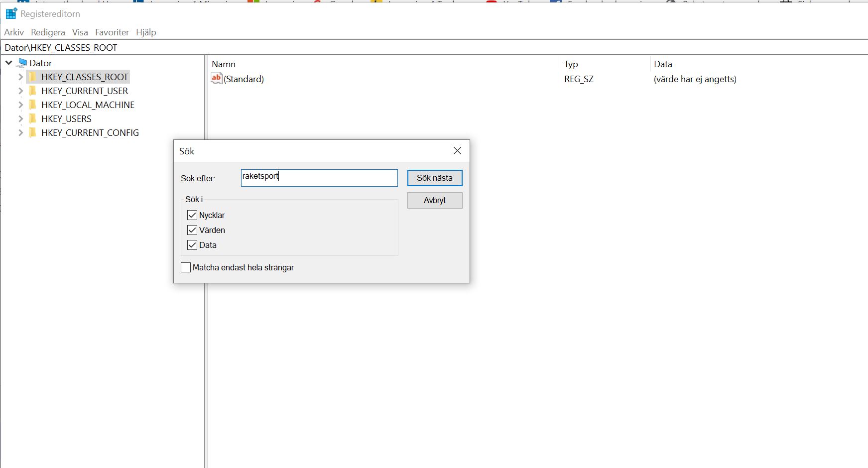Open the Favoriter menu
The width and height of the screenshot is (868, 468).
click(112, 32)
